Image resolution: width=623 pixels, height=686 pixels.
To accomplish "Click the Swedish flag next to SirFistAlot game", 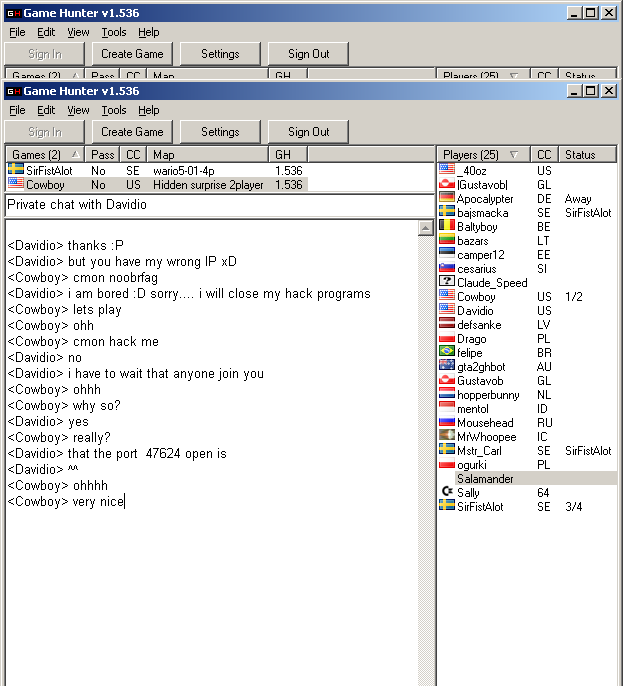I will [15, 171].
